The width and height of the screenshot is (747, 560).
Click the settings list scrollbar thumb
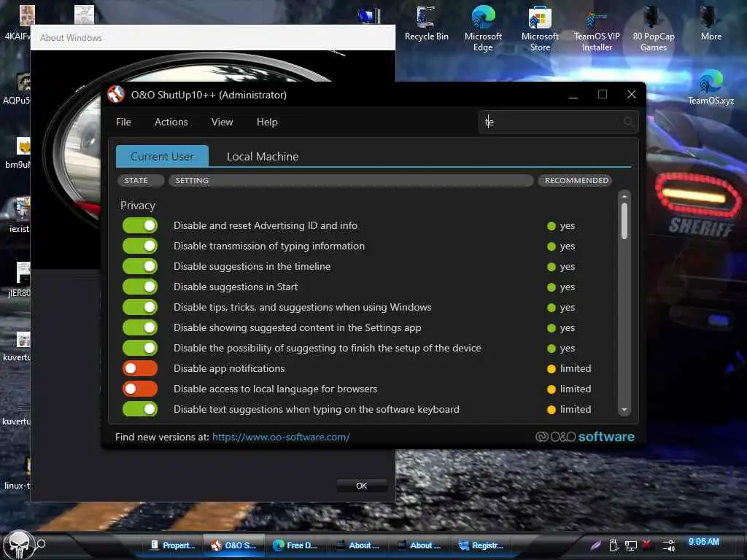(x=624, y=220)
